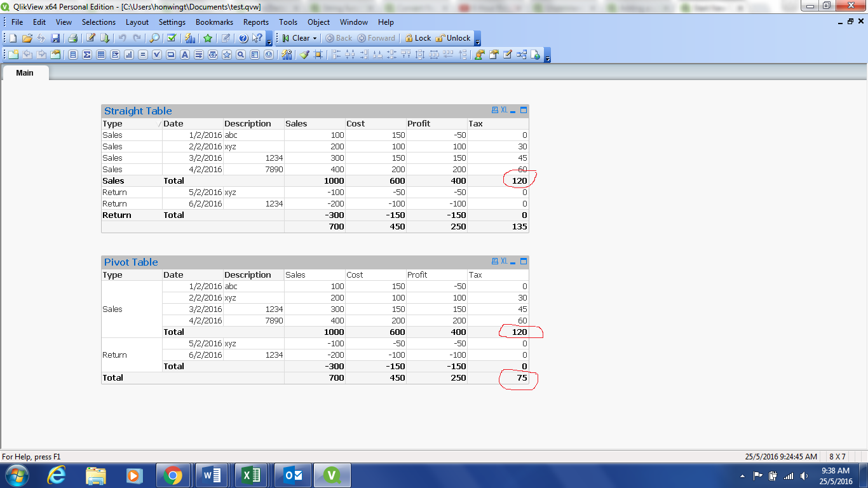Create a Table Box with grid icon

(101, 55)
